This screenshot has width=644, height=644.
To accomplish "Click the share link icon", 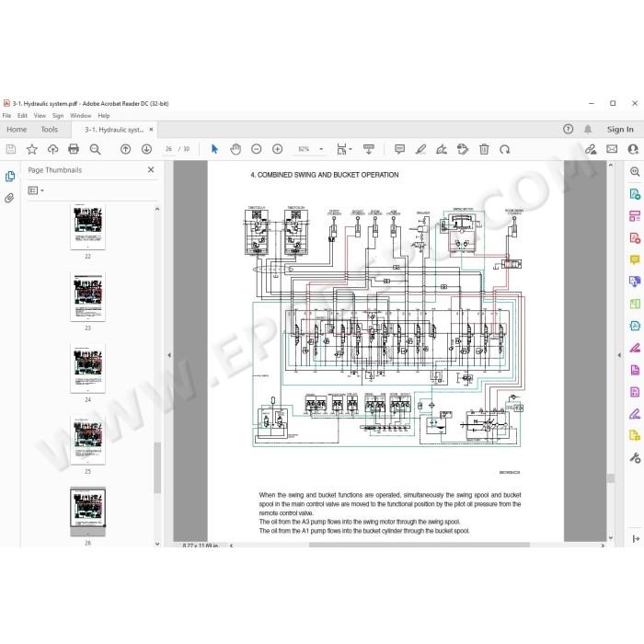I will [x=591, y=149].
